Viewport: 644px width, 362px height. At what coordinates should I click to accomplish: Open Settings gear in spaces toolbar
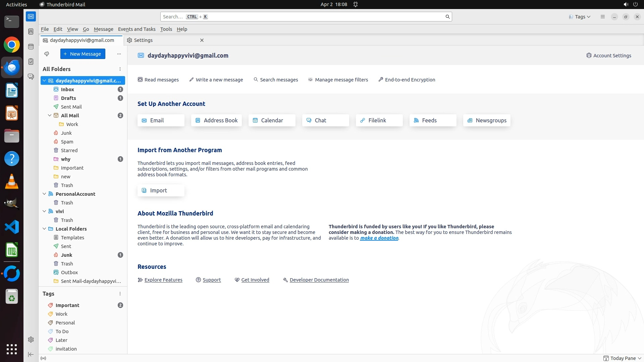31,340
